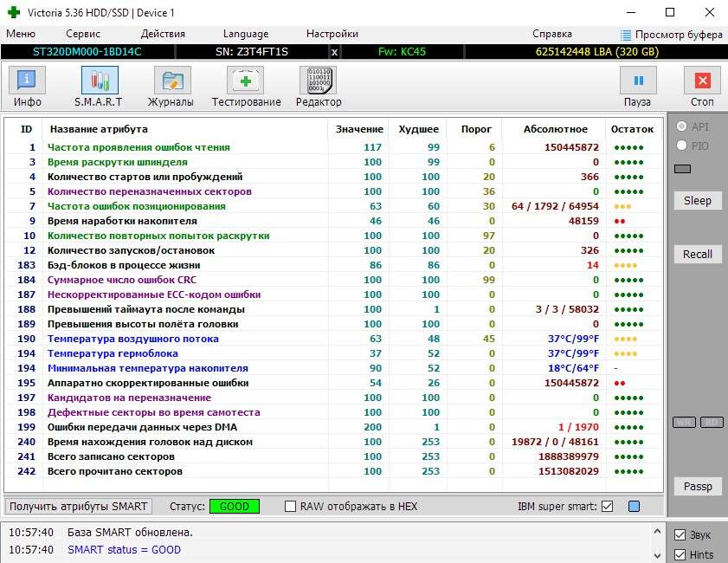Click absolute value 48159 for power-on hours
Viewport: 728px width, 563px height.
583,221
